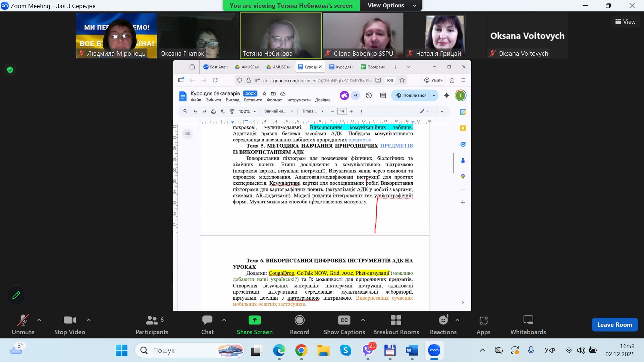Select Тетяна Небикова's video thumbnail
644x362 pixels.
point(281,36)
